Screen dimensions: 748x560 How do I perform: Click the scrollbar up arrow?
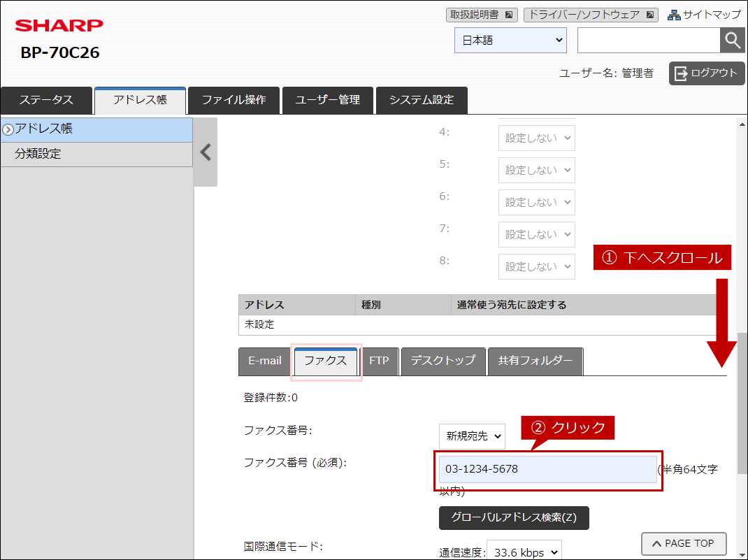(x=742, y=124)
